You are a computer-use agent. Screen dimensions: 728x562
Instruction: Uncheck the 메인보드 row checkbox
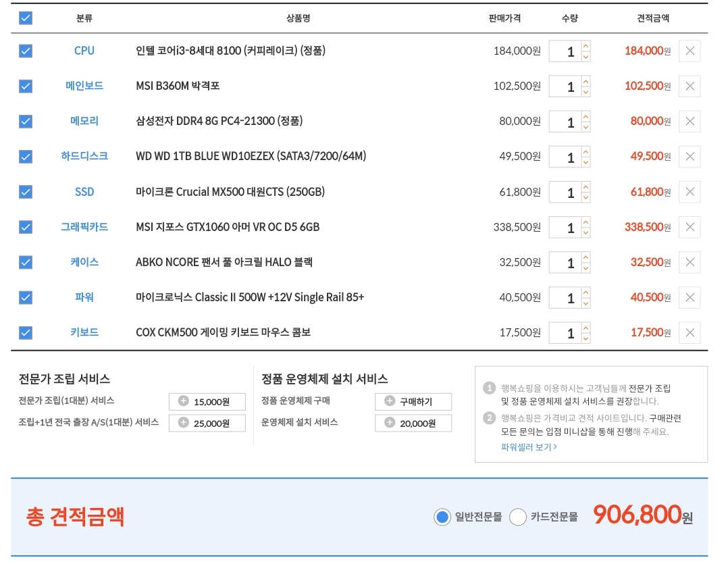tap(26, 86)
